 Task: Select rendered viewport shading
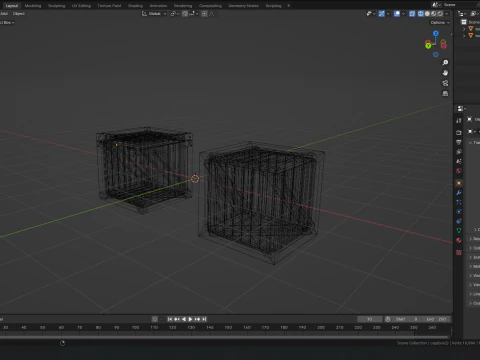coord(440,14)
